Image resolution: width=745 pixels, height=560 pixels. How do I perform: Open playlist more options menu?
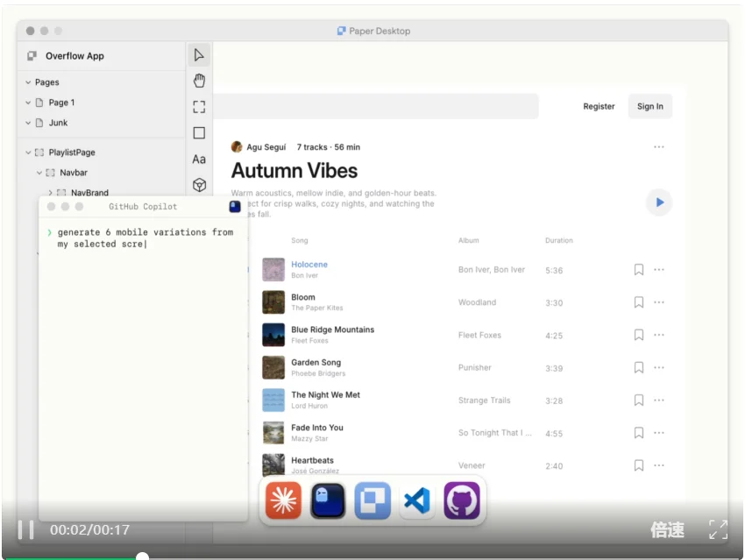[659, 147]
